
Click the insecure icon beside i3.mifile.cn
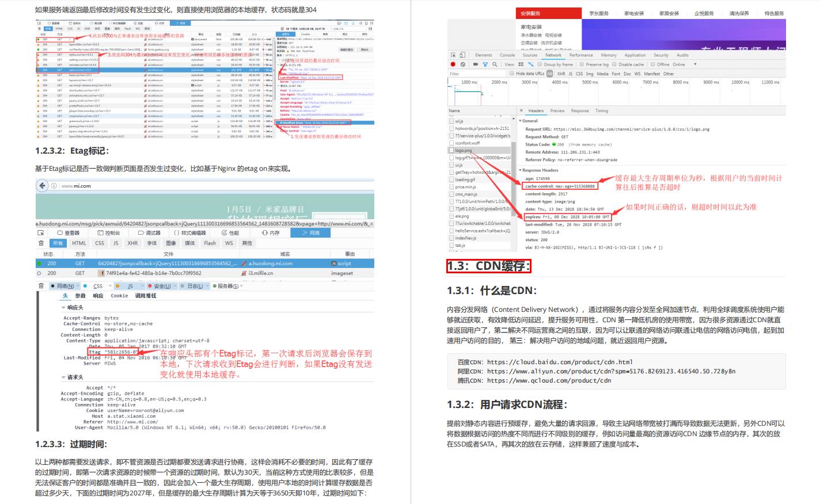click(244, 273)
